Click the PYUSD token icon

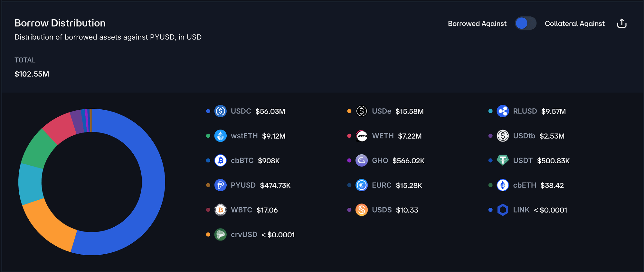click(221, 185)
